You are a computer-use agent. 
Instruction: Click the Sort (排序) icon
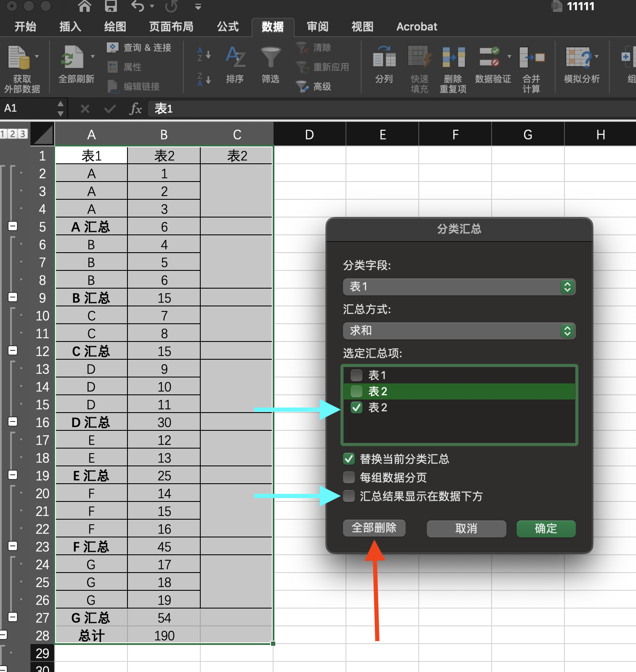235,58
